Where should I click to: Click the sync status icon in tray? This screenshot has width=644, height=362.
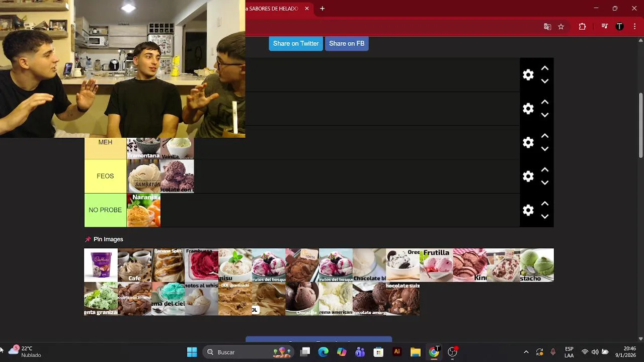click(x=539, y=352)
